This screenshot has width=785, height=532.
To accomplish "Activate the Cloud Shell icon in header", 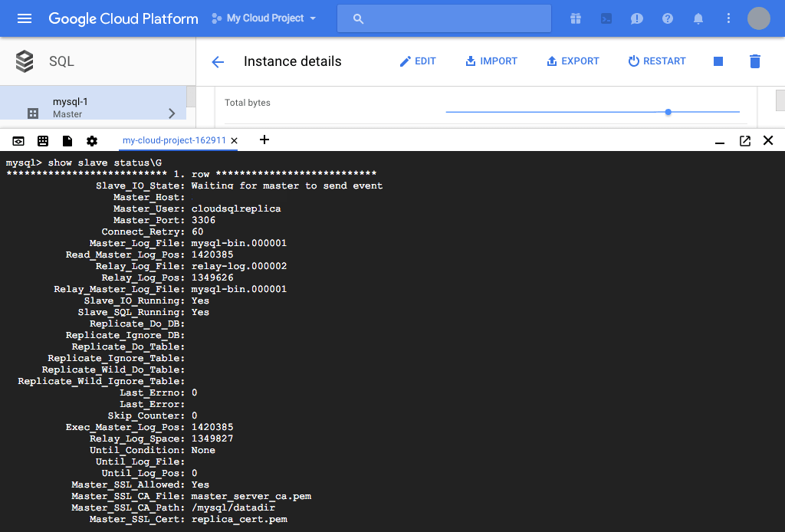I will 606,18.
